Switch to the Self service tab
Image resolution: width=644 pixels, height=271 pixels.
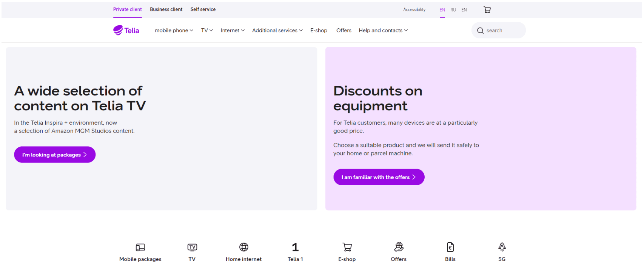(203, 9)
